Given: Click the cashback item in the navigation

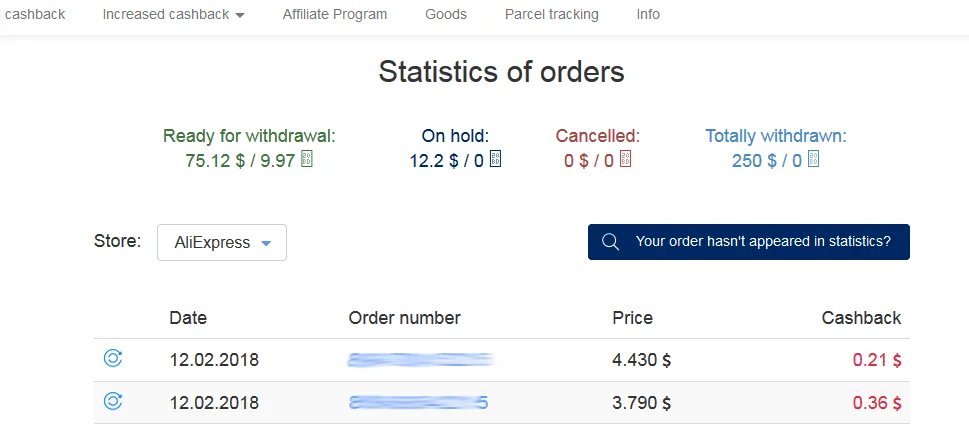Looking at the screenshot, I should (x=35, y=15).
